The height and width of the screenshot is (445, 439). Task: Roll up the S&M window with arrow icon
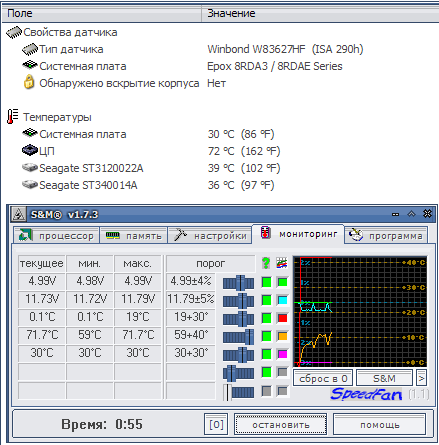click(411, 214)
